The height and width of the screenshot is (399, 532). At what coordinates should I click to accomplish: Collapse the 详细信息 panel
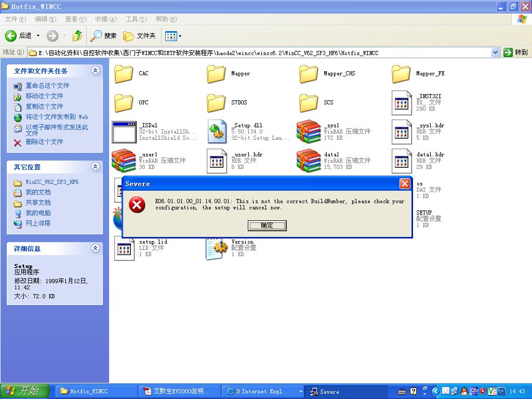point(95,248)
